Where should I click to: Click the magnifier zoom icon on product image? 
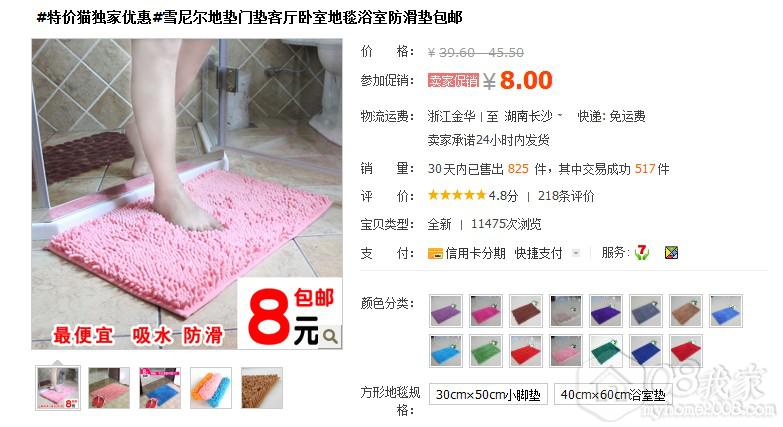330,336
